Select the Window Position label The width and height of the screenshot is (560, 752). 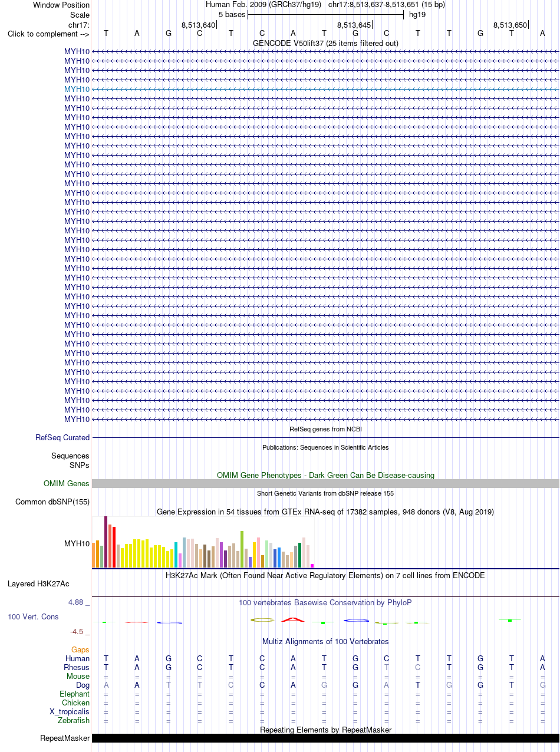click(61, 5)
